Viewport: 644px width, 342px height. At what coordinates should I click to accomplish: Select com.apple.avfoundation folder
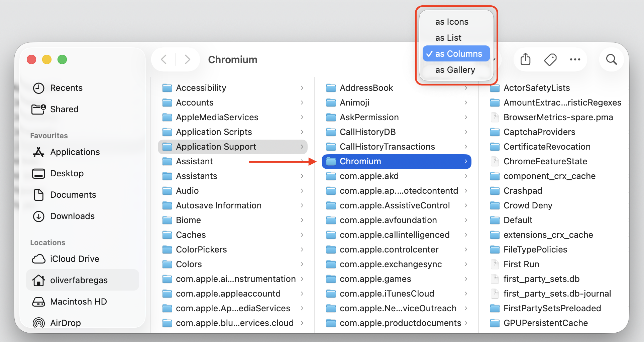coord(396,220)
